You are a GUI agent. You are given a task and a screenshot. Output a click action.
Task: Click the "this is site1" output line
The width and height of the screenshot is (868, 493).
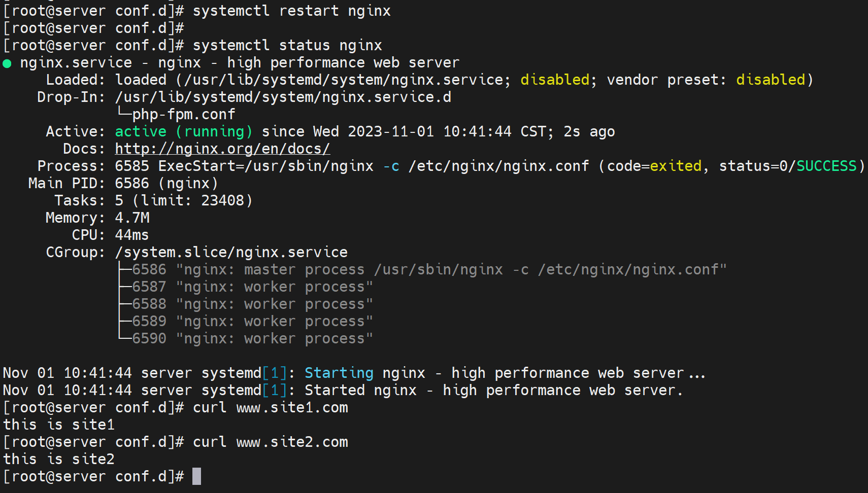(x=59, y=425)
